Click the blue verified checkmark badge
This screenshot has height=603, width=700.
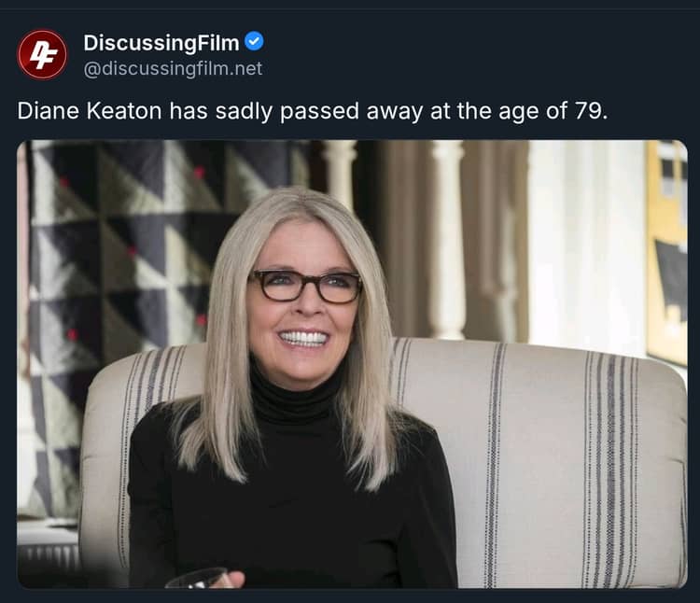click(x=254, y=42)
